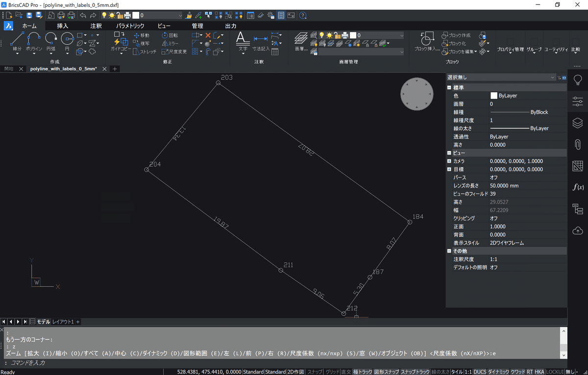588x375 pixels.
Task: Open the structure tree panel in the sidebar
Action: click(578, 209)
